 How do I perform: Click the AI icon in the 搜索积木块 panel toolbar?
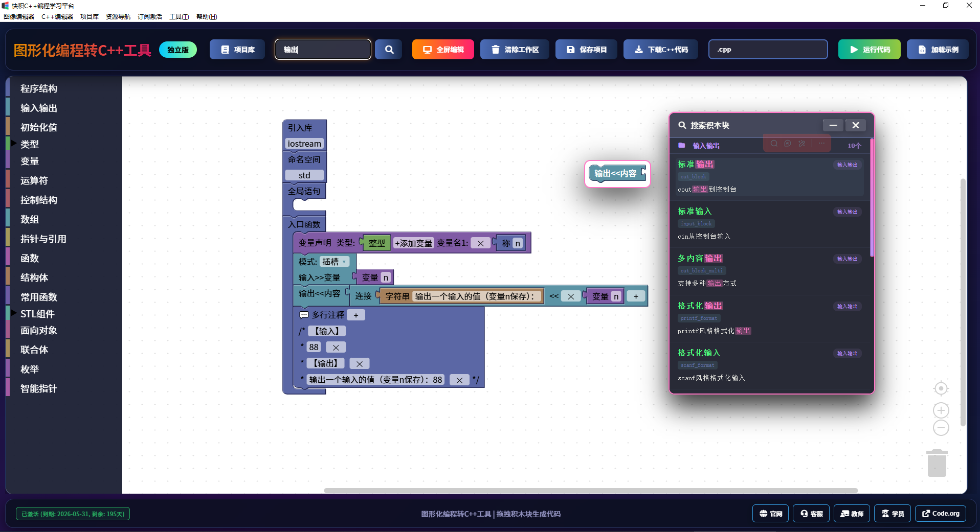[x=787, y=144]
